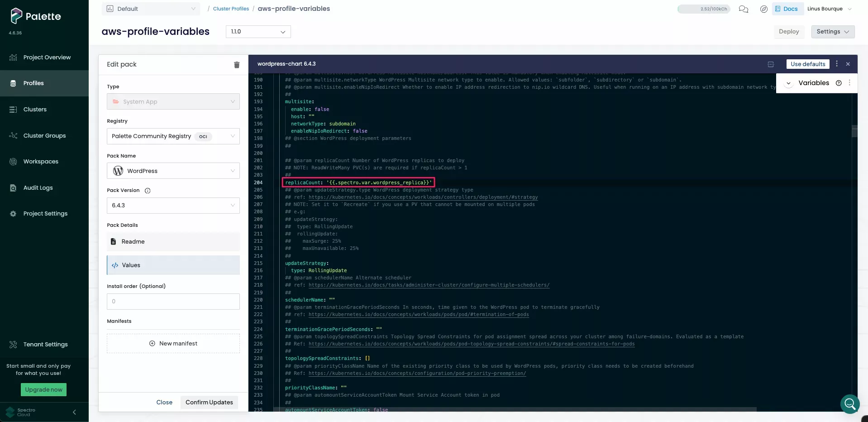This screenshot has height=422, width=868.
Task: Collapse the Variables section chevron
Action: pyautogui.click(x=789, y=83)
